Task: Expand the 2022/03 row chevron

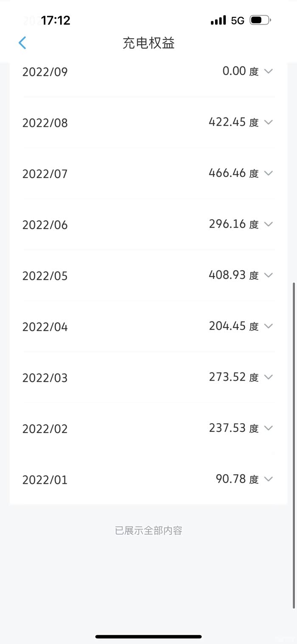Action: (268, 377)
